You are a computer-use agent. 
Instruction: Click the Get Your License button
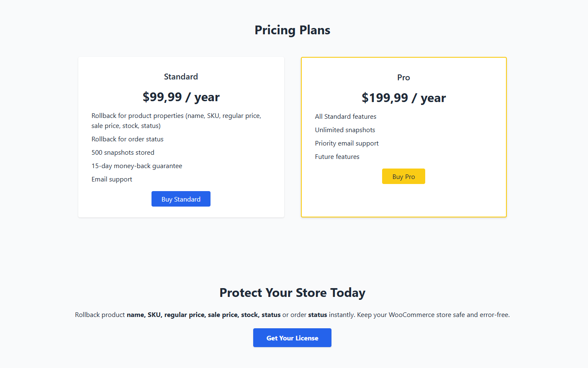(x=292, y=338)
